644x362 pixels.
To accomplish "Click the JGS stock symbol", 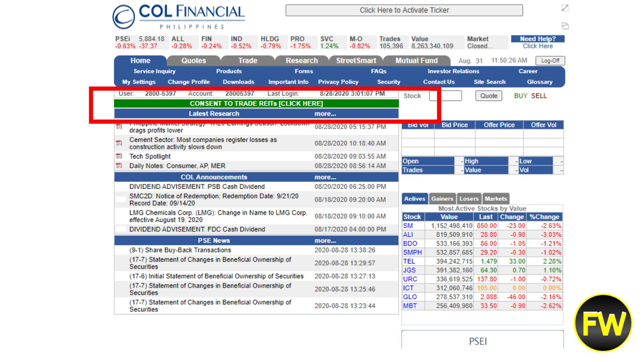I will (x=409, y=270).
